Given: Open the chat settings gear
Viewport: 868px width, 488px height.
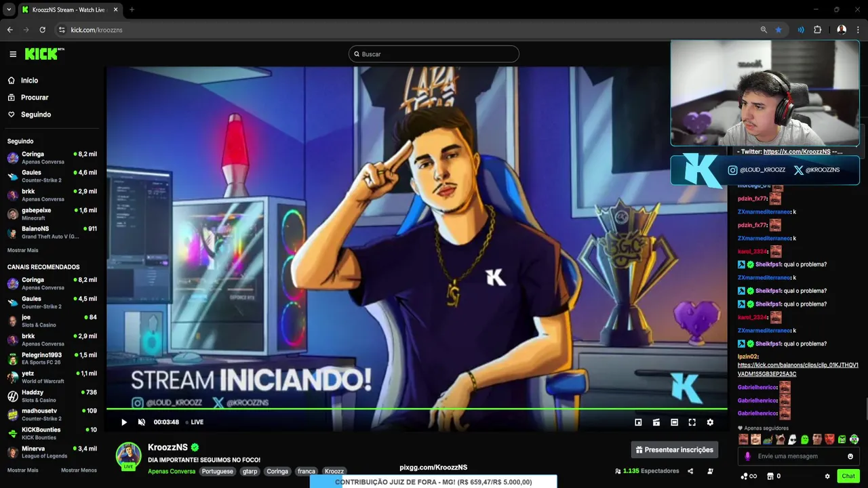Looking at the screenshot, I should point(827,476).
